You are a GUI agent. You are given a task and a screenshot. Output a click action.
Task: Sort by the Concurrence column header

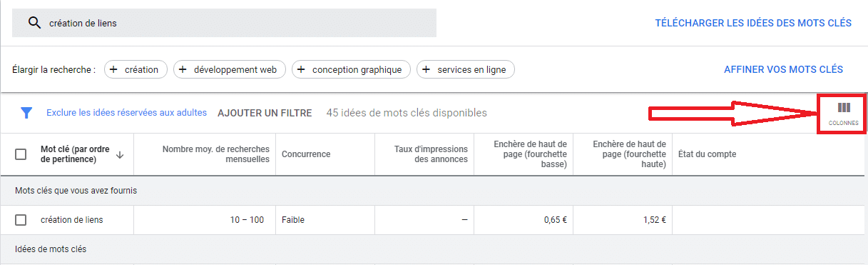click(x=306, y=154)
